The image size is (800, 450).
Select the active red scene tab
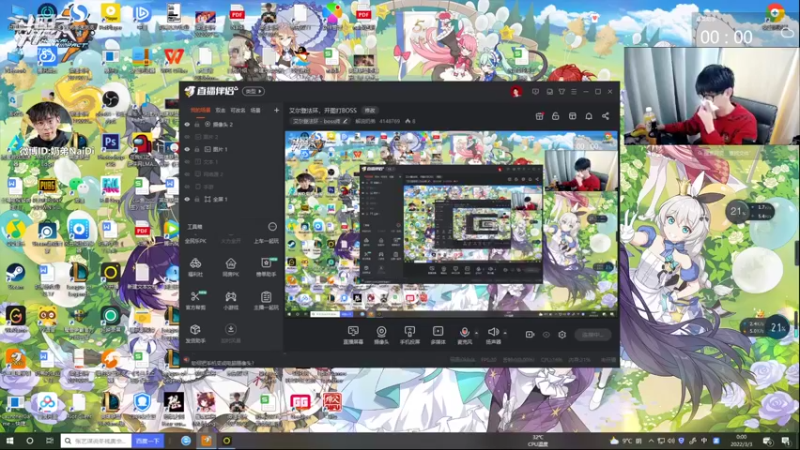(x=200, y=110)
